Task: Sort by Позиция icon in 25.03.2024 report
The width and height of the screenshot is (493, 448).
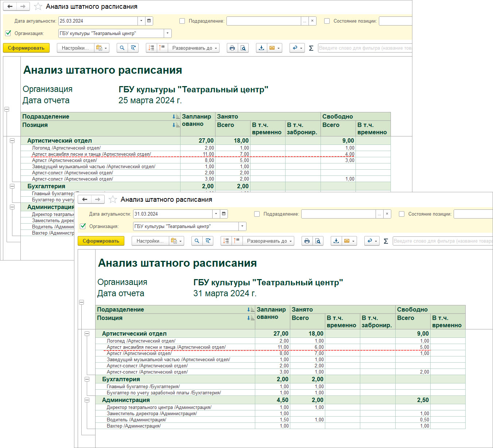Action: coord(176,125)
